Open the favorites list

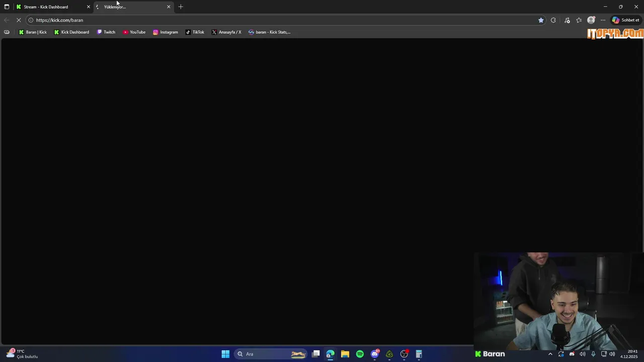tap(579, 20)
